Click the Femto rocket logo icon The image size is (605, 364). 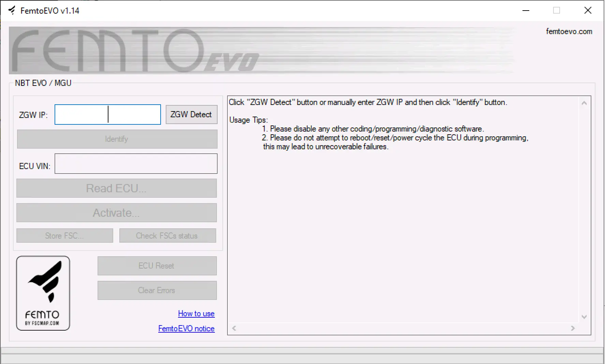tap(43, 293)
